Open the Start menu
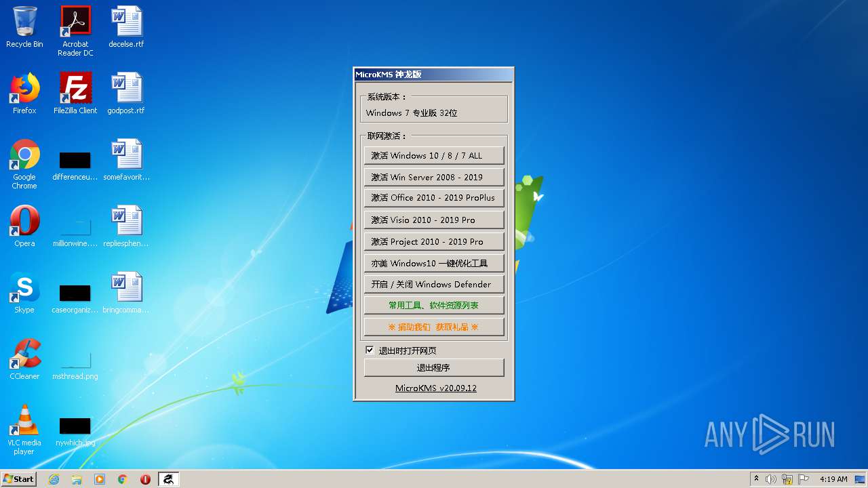Viewport: 868px width, 488px height. [x=18, y=479]
